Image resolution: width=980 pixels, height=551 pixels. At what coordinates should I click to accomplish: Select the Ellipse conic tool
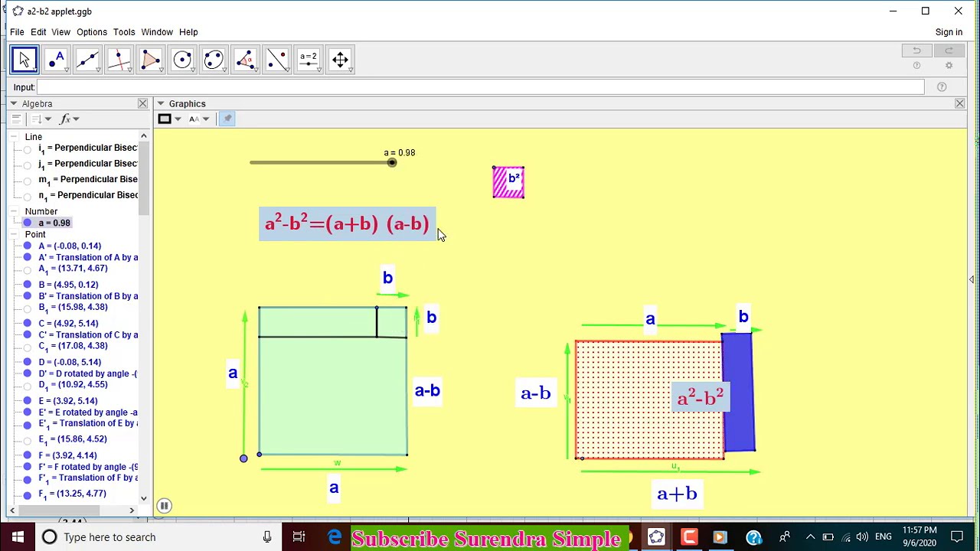pyautogui.click(x=214, y=60)
